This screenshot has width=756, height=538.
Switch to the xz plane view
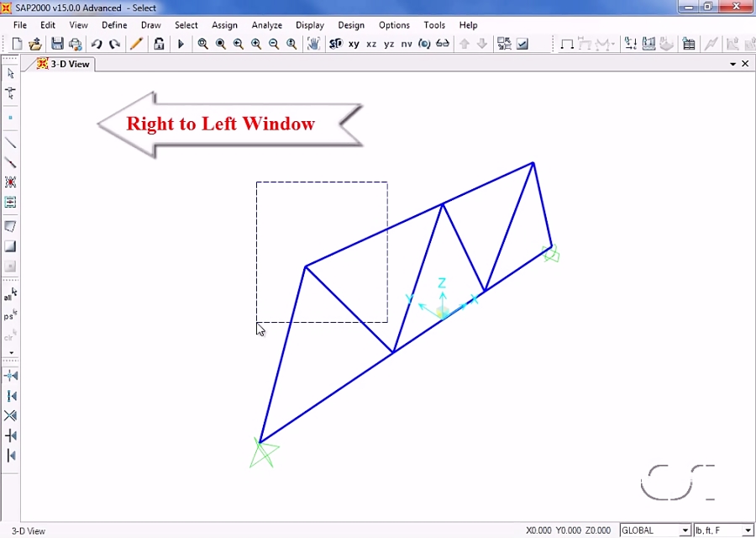coord(371,44)
